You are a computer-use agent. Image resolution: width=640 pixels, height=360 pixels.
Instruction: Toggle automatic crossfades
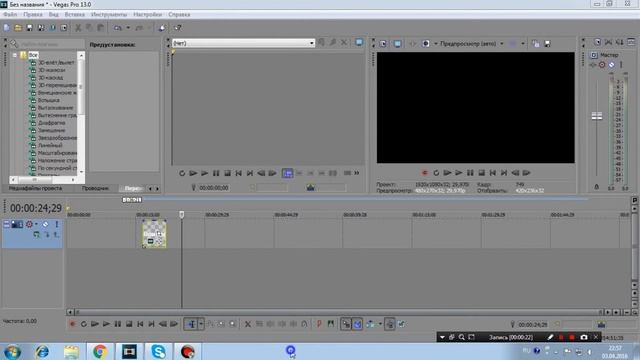tap(357, 324)
